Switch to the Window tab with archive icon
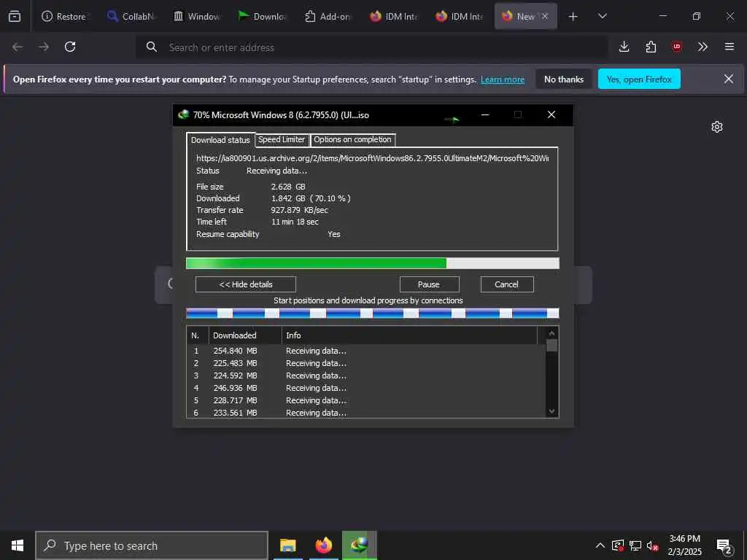The height and width of the screenshot is (560, 747). click(196, 16)
